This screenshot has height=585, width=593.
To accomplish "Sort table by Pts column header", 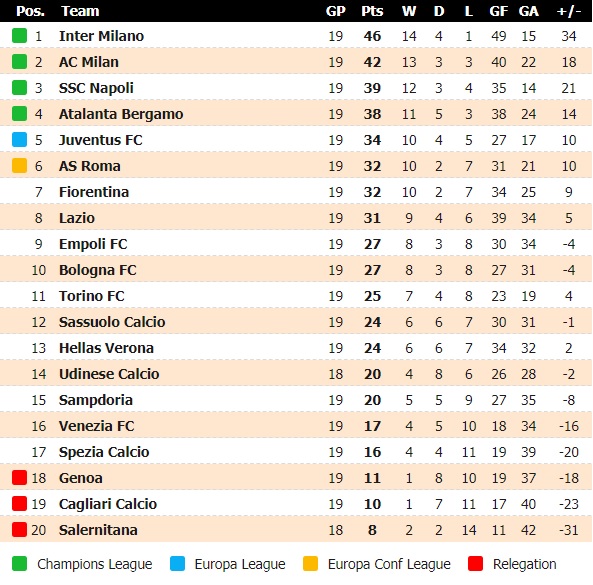I will [x=372, y=11].
